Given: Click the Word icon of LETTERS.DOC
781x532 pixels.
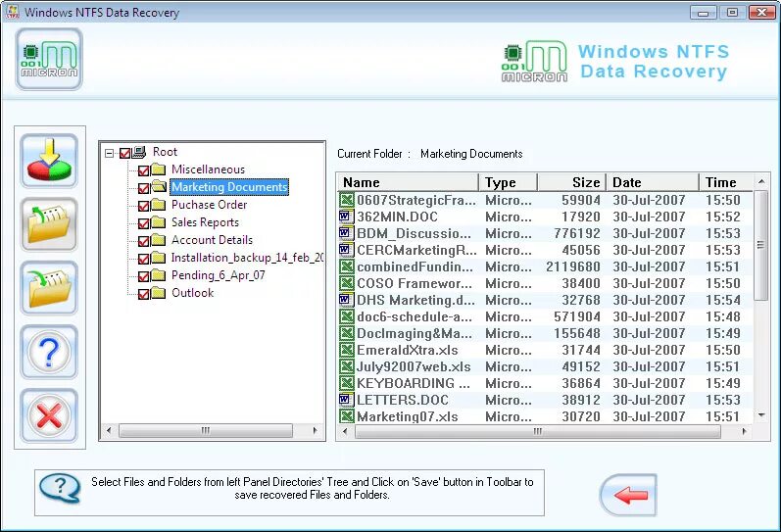Looking at the screenshot, I should tap(346, 400).
